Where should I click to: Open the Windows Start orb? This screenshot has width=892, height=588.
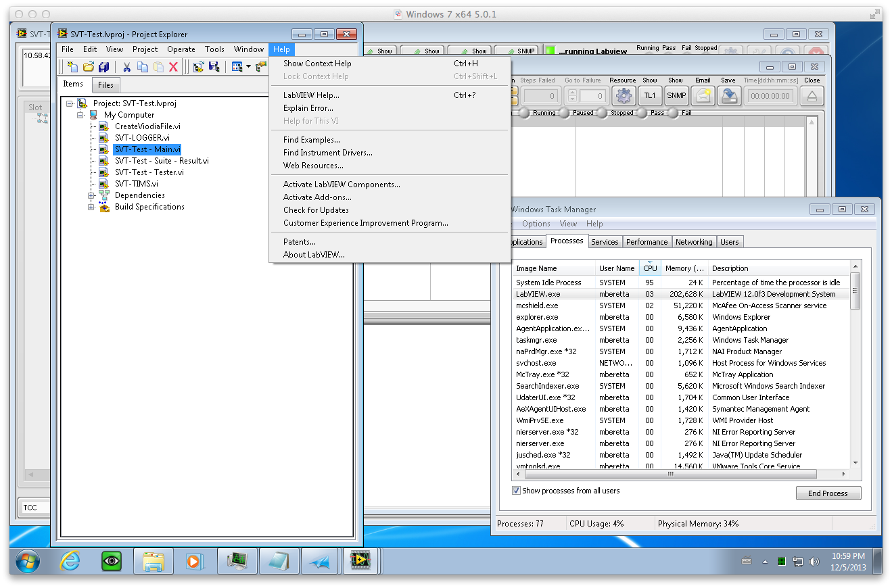(x=27, y=560)
